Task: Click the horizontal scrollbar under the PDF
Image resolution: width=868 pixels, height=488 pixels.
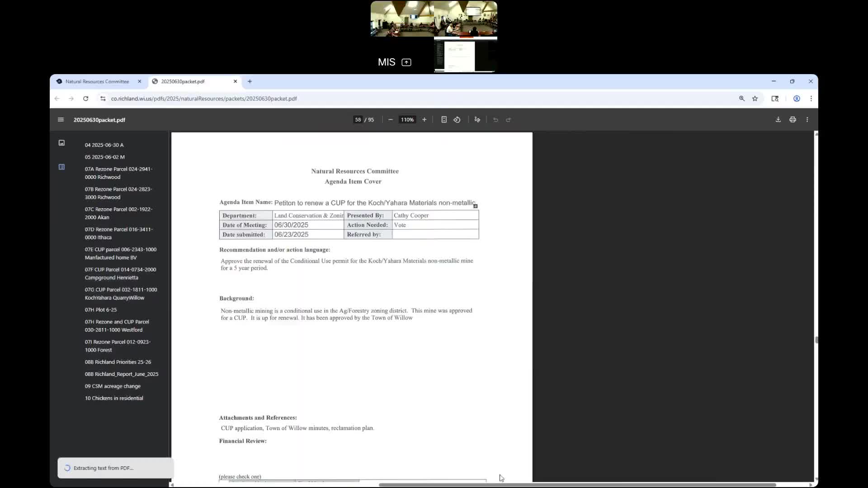Action: [x=577, y=485]
